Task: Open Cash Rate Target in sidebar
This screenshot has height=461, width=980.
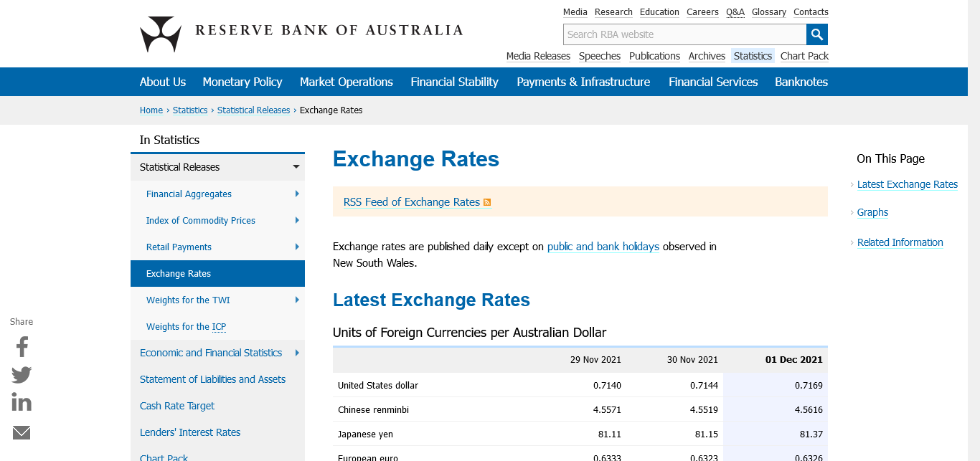Action: click(177, 406)
